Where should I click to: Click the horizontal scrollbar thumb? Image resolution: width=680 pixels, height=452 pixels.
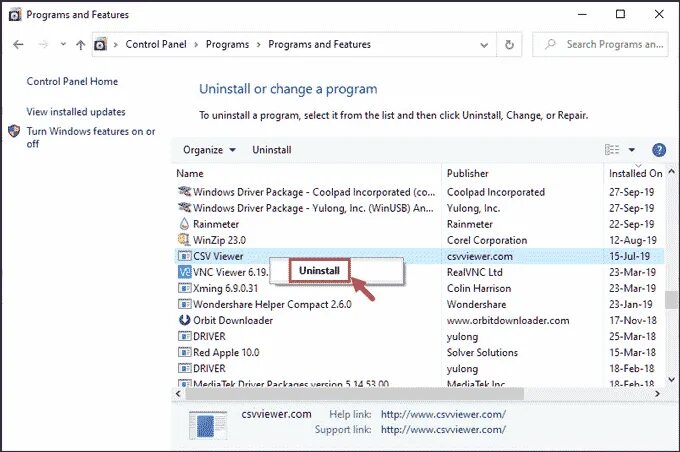tap(354, 394)
